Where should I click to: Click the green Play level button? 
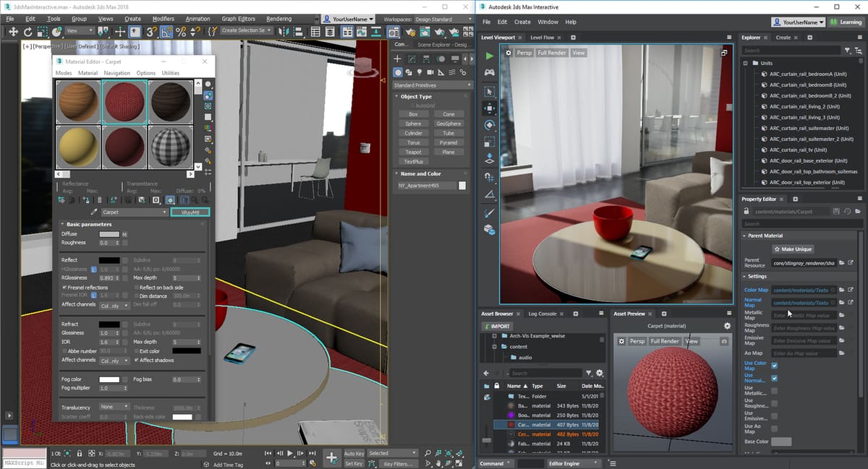(x=490, y=55)
